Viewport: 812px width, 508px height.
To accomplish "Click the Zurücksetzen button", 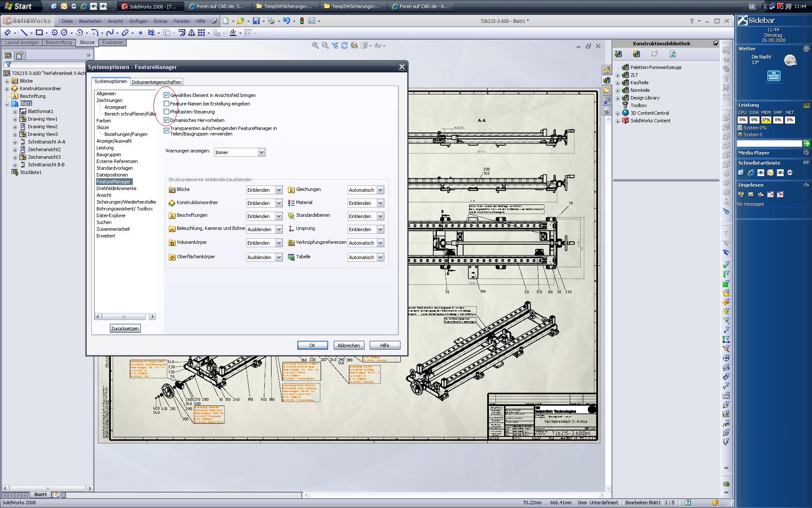I will click(x=125, y=328).
